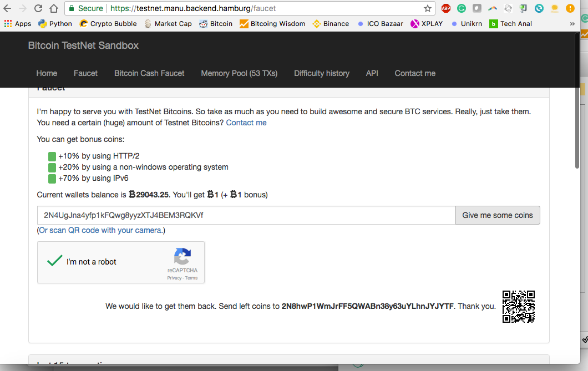Show more bookmarks with the chevron

click(572, 24)
